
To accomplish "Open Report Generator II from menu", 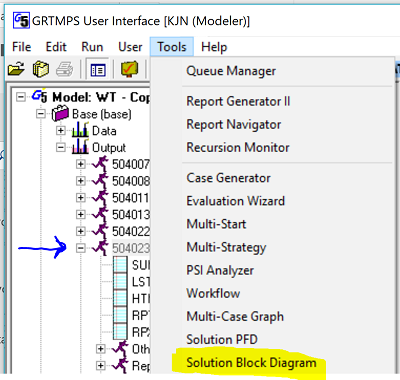I will coord(238,101).
